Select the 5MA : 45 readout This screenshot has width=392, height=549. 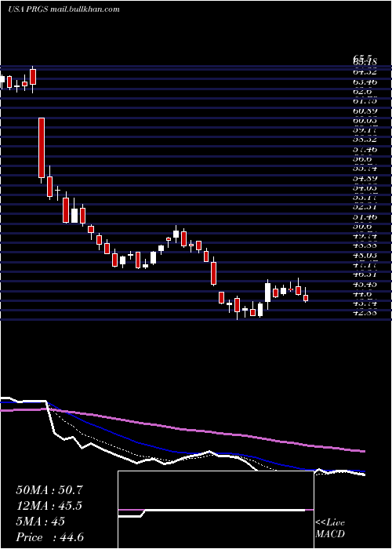pyautogui.click(x=41, y=522)
